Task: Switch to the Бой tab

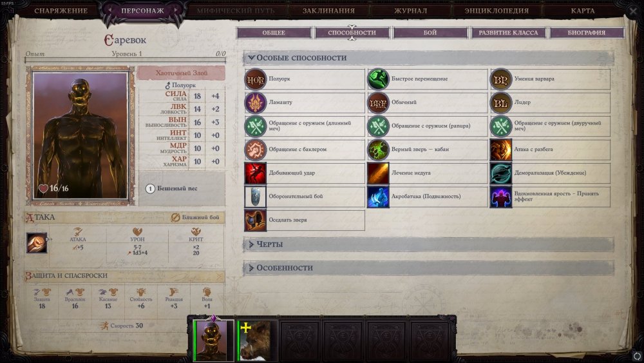Action: coord(430,32)
